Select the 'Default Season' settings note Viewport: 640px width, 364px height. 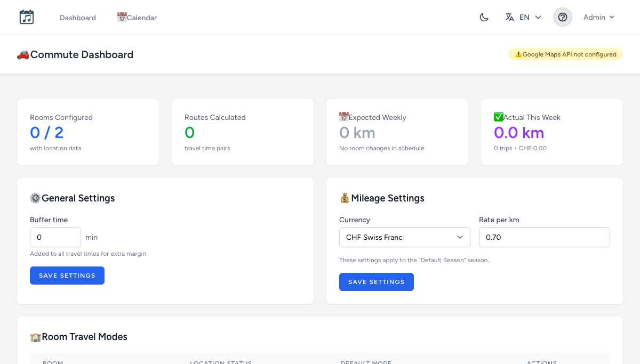(x=414, y=260)
